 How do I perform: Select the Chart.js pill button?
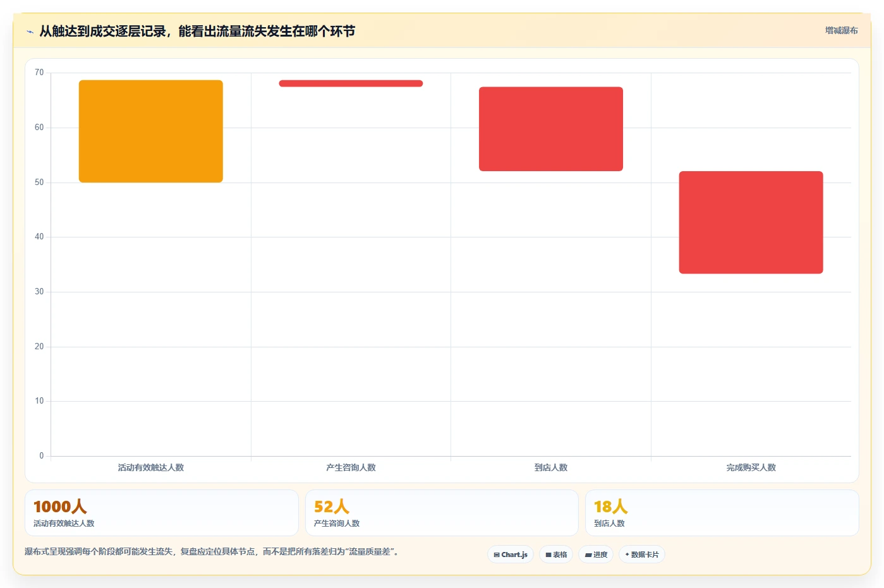coord(511,555)
